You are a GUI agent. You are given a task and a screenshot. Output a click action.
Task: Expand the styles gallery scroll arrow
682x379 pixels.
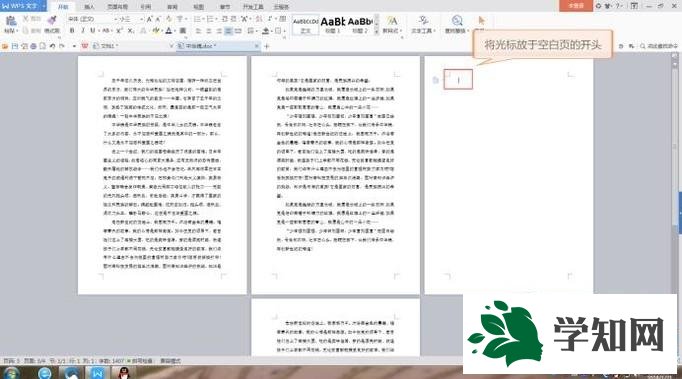pyautogui.click(x=376, y=32)
